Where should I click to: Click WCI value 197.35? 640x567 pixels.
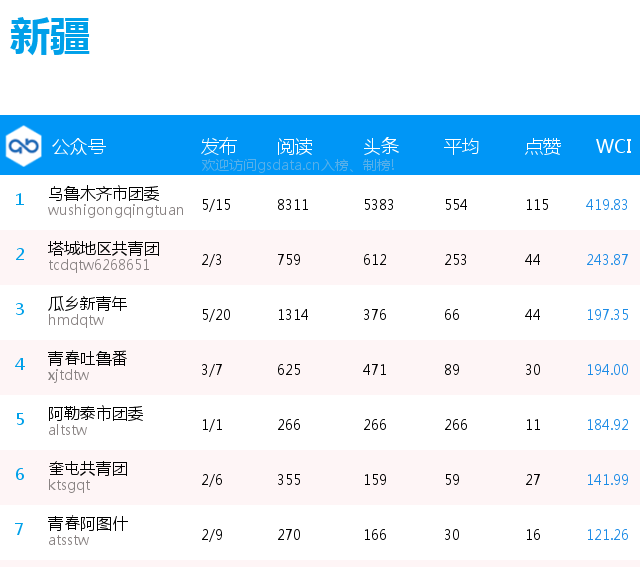[607, 315]
